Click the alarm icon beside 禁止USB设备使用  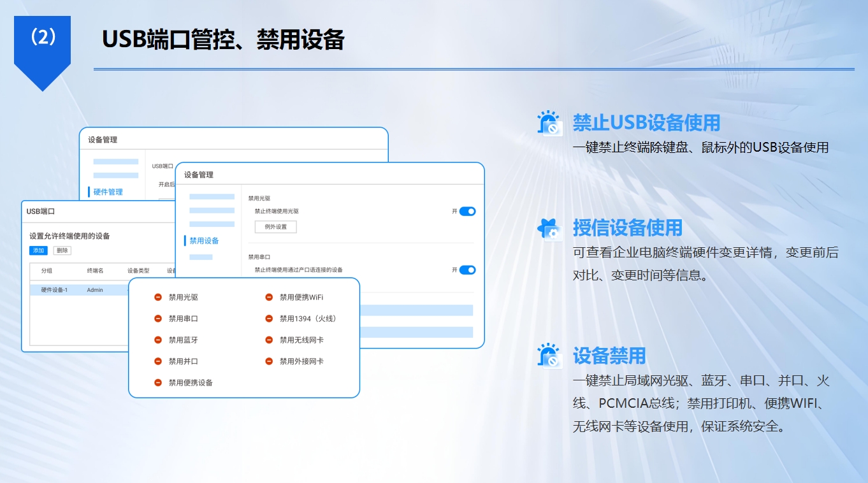click(x=549, y=123)
